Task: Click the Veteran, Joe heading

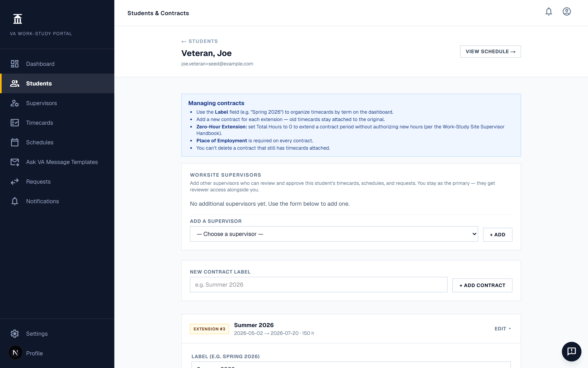Action: pos(206,53)
